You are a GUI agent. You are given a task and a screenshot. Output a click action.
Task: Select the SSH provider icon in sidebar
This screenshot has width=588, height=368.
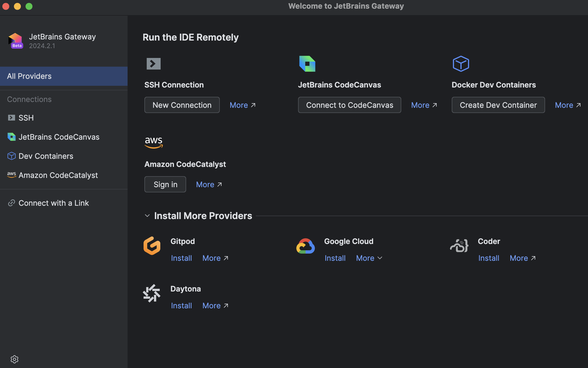(11, 118)
